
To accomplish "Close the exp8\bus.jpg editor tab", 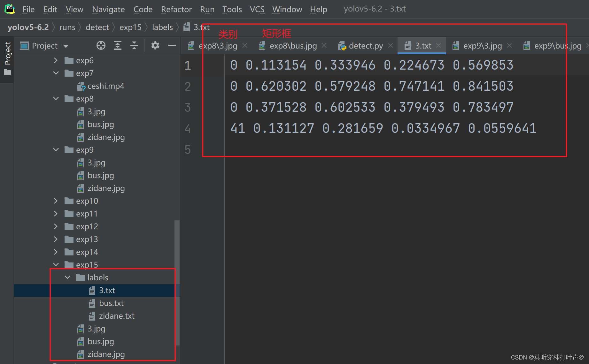I will tap(324, 46).
